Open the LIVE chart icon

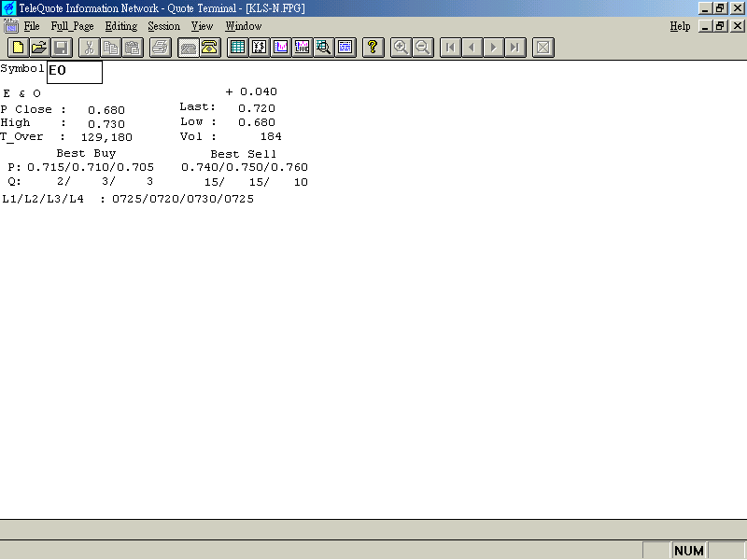pos(302,48)
